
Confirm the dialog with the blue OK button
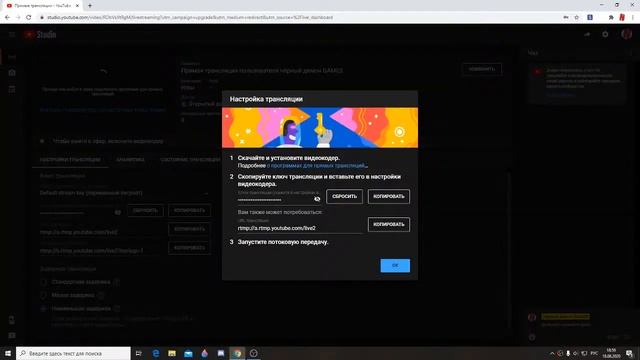395,265
